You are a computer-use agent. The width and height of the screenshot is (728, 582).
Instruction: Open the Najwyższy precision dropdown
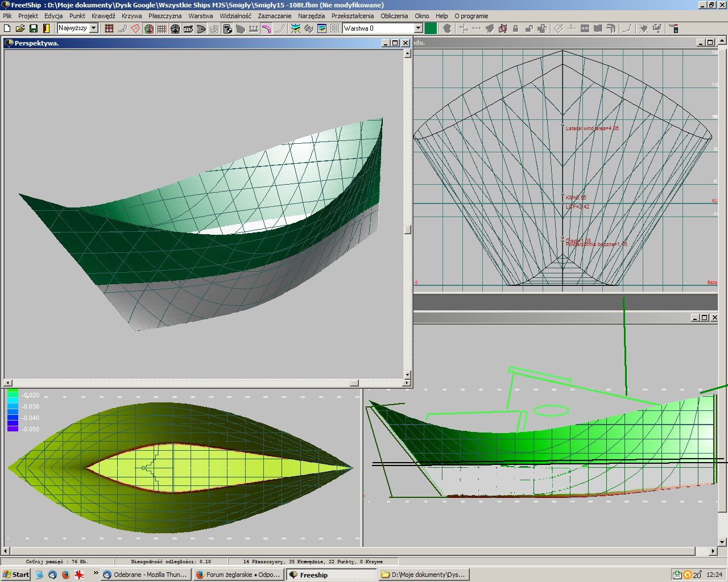(94, 28)
